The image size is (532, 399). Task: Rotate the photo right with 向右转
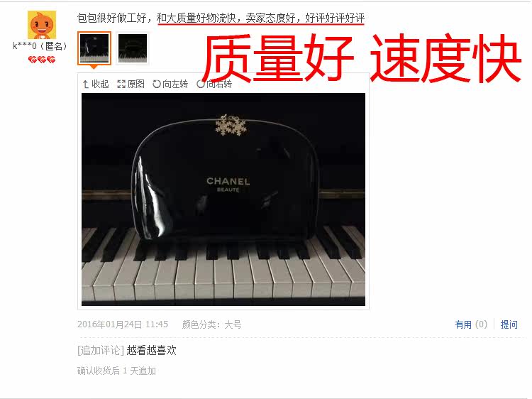(214, 84)
